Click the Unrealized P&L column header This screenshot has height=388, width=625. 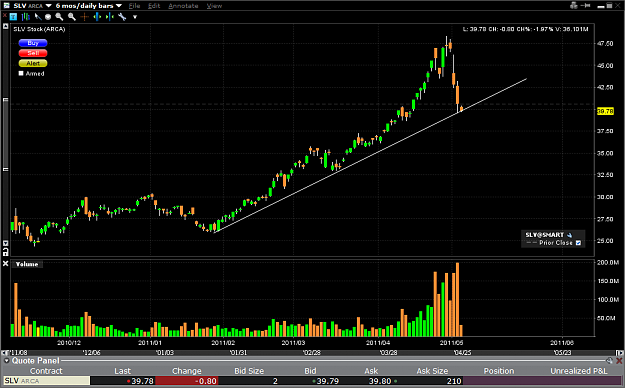click(579, 371)
